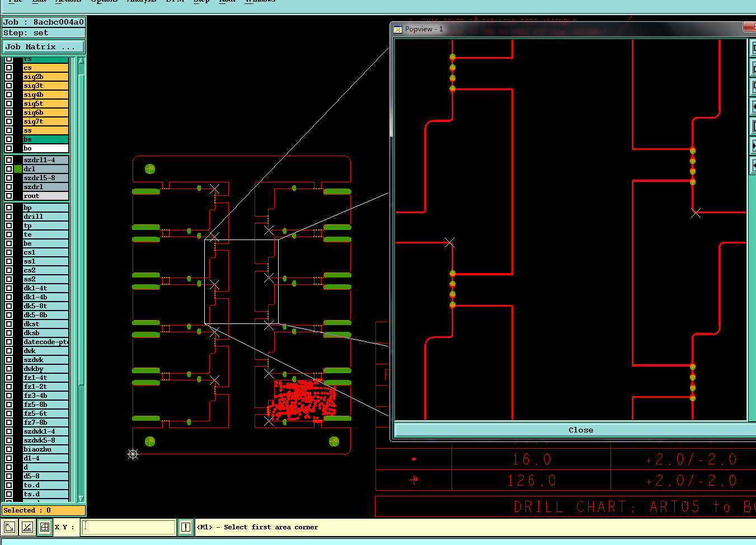This screenshot has width=756, height=545.
Task: Click the bottom-right green fiducial mark on panel
Action: pyautogui.click(x=334, y=441)
